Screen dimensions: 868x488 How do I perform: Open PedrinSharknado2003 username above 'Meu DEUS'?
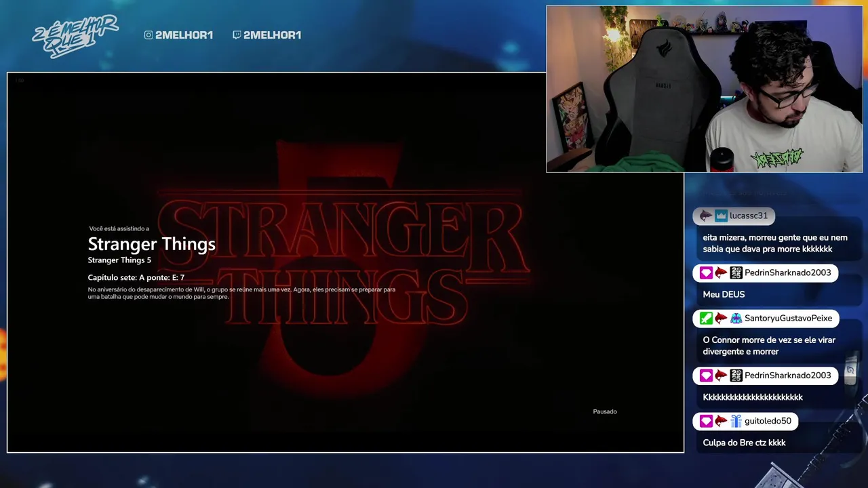click(787, 273)
